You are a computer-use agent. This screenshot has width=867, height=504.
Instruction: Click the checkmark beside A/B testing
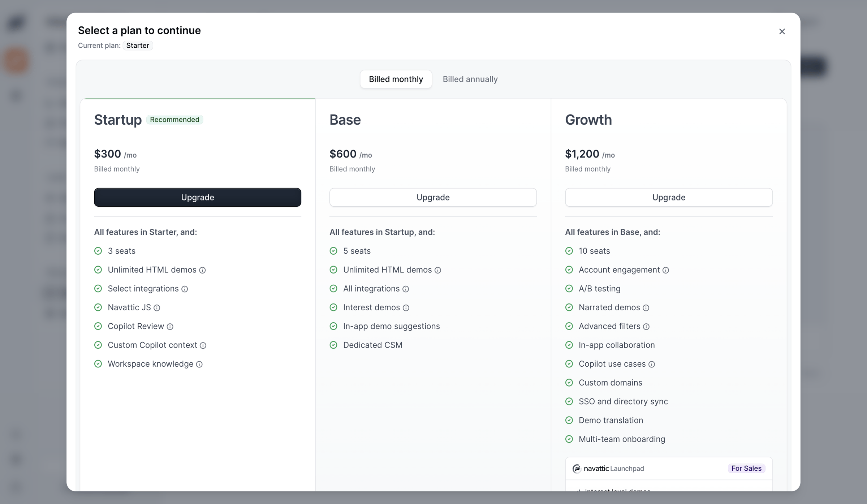point(569,288)
